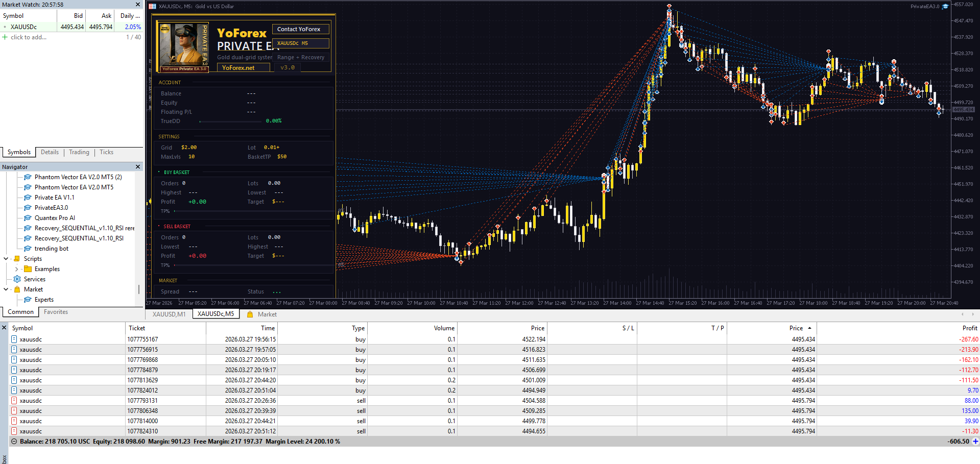Click the Navigator vertical scrollbar thumb

(139, 289)
